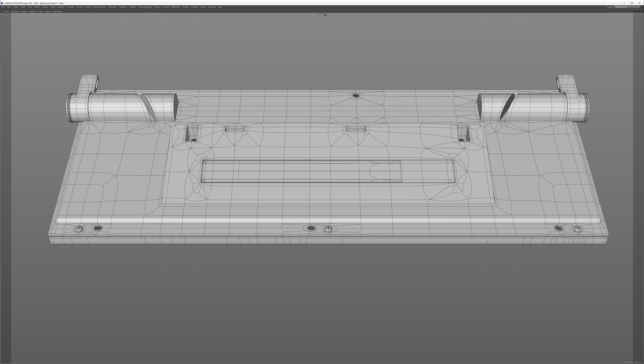Open the Motion Tracker menu
644x364 pixels.
[x=99, y=7]
